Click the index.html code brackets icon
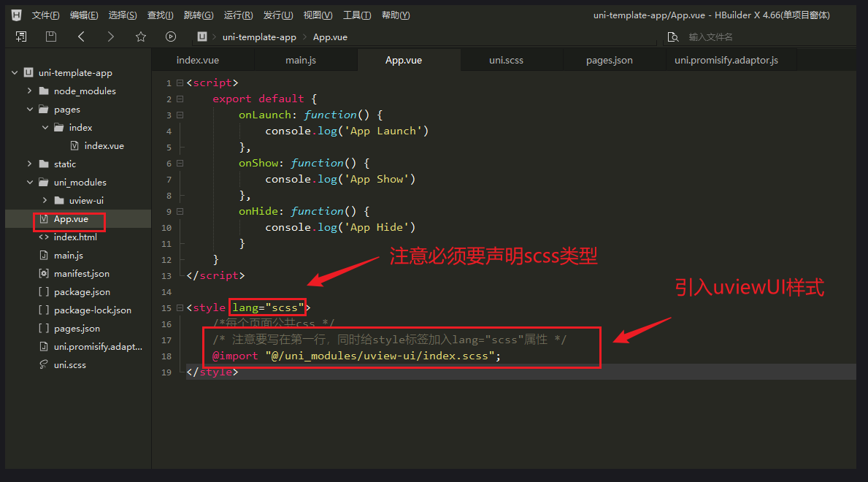The image size is (868, 482). coord(44,237)
